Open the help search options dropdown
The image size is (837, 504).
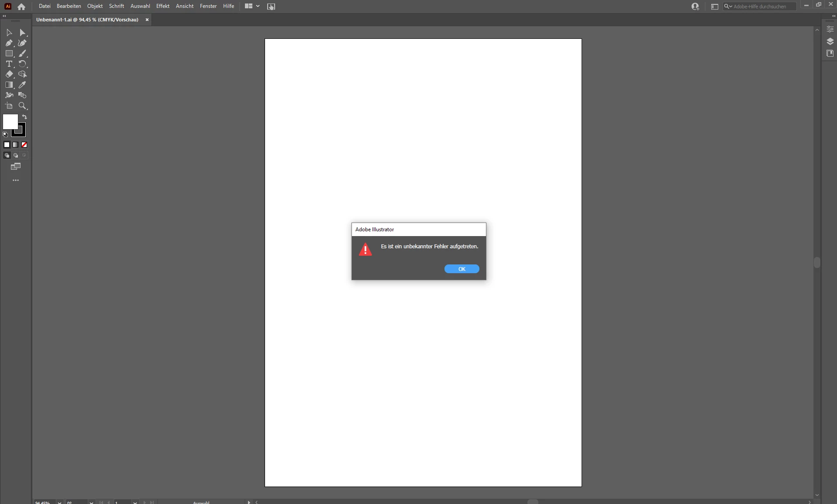pos(728,7)
